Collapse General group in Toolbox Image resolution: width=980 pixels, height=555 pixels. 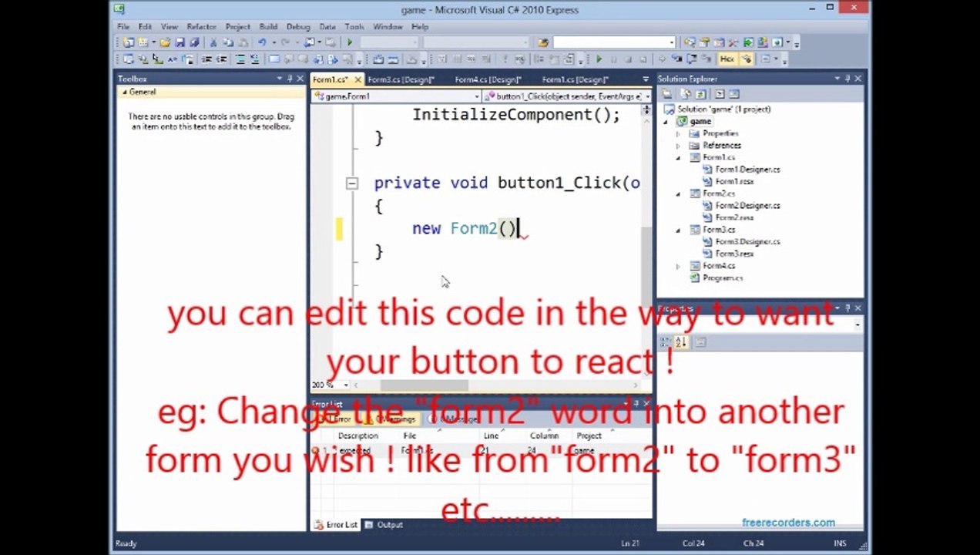coord(124,92)
